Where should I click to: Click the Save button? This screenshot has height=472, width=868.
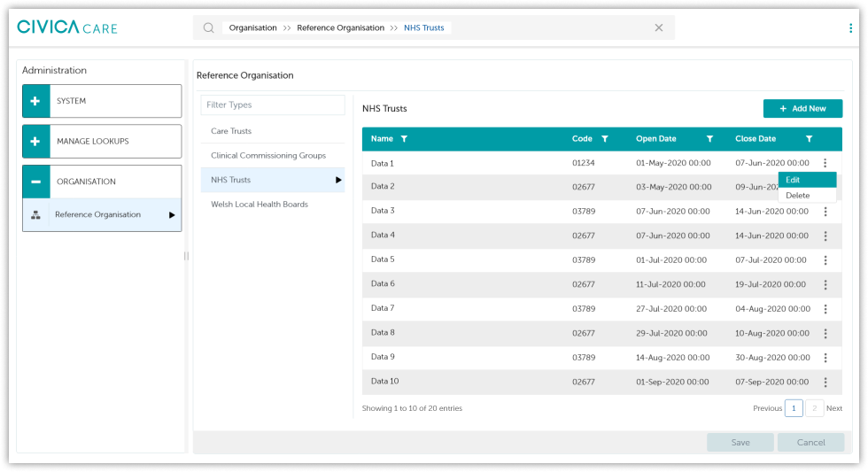[x=740, y=442]
